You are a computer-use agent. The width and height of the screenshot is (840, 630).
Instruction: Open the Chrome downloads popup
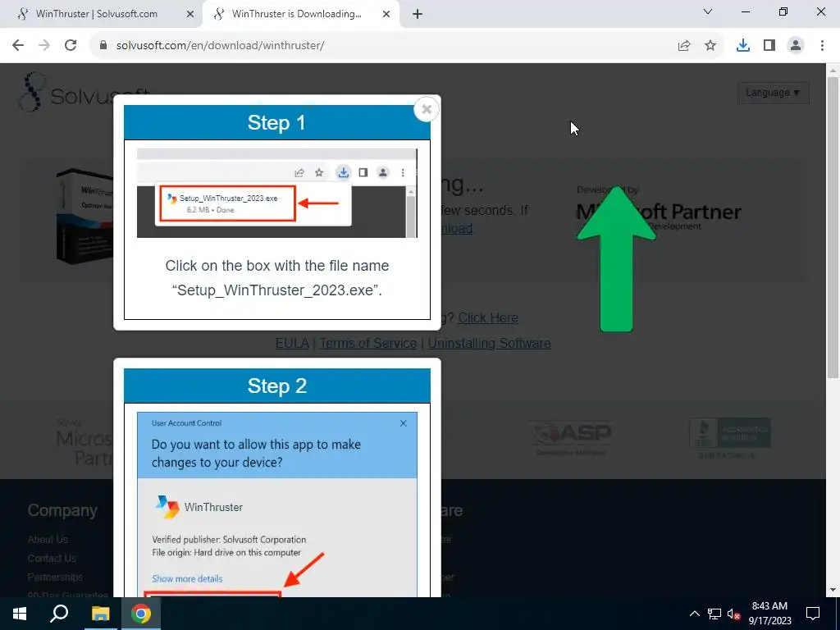point(743,46)
